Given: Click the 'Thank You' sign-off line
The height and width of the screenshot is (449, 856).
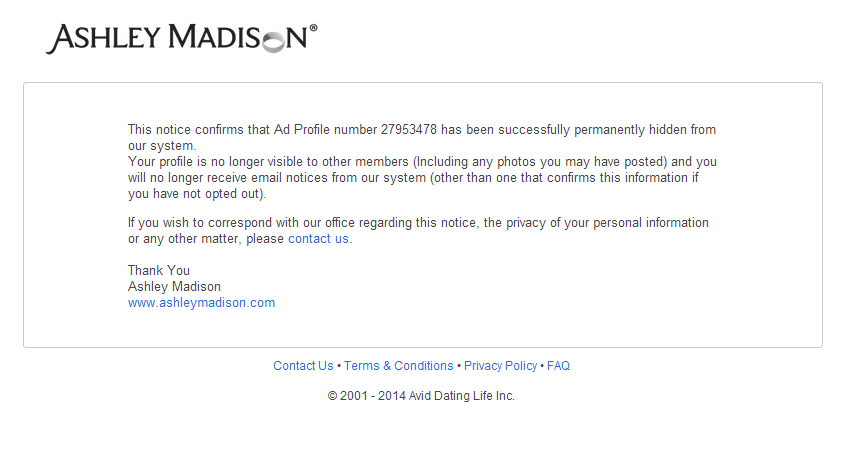Looking at the screenshot, I should (159, 270).
